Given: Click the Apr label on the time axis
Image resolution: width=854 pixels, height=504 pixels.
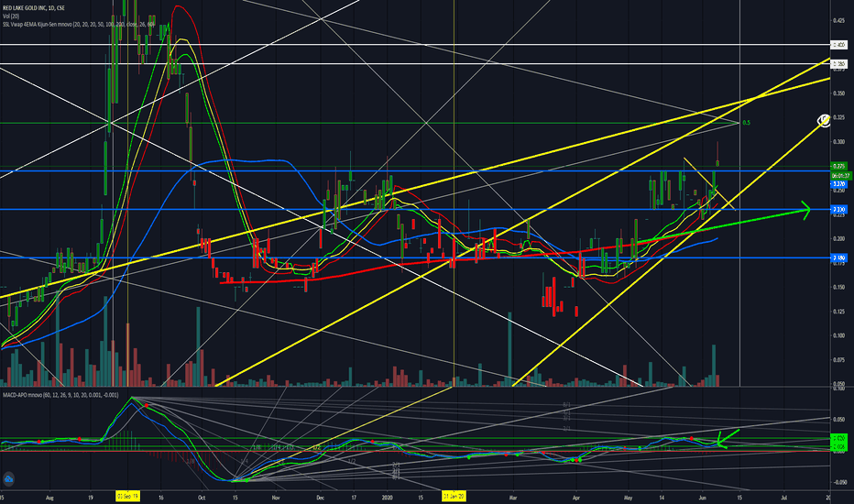Looking at the screenshot, I should click(575, 498).
